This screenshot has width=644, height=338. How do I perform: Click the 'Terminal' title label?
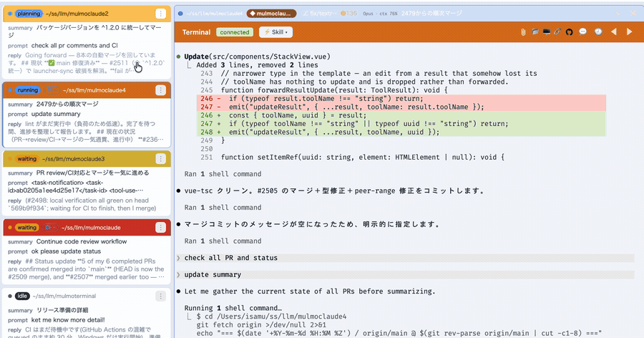(x=196, y=32)
